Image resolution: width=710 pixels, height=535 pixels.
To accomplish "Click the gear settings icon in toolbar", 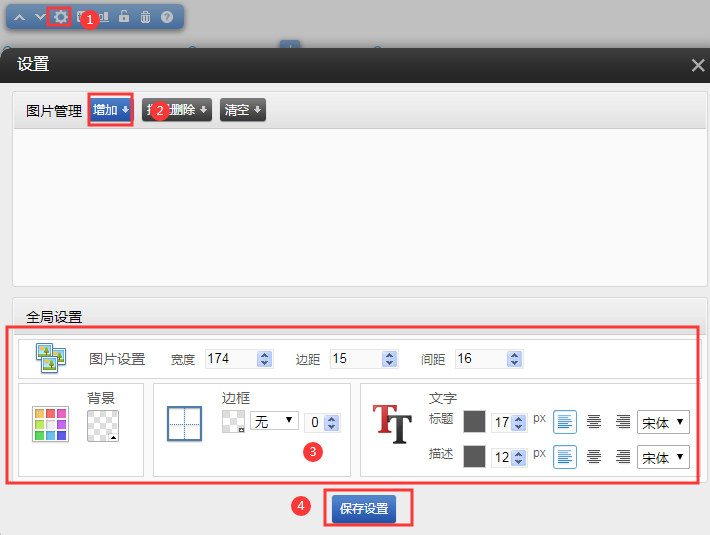I will click(61, 17).
